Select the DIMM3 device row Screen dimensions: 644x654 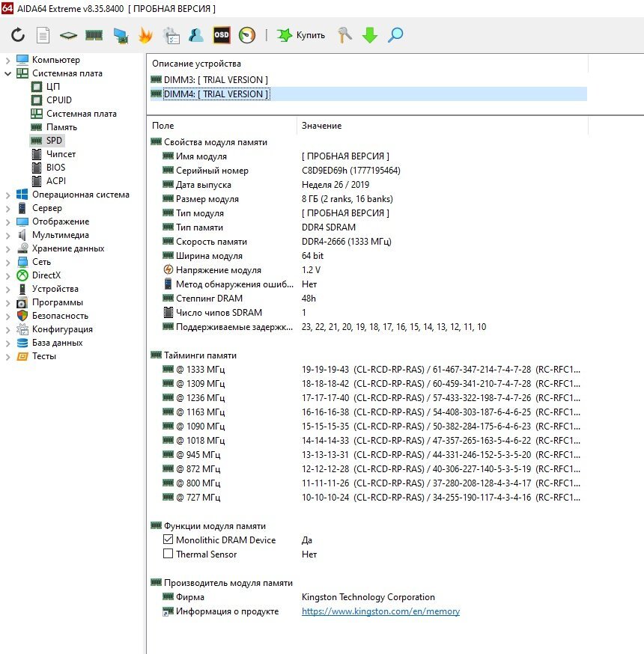pyautogui.click(x=368, y=79)
